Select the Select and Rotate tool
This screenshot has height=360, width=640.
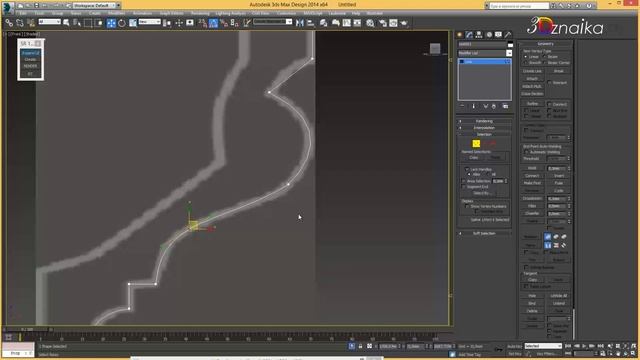tap(122, 23)
